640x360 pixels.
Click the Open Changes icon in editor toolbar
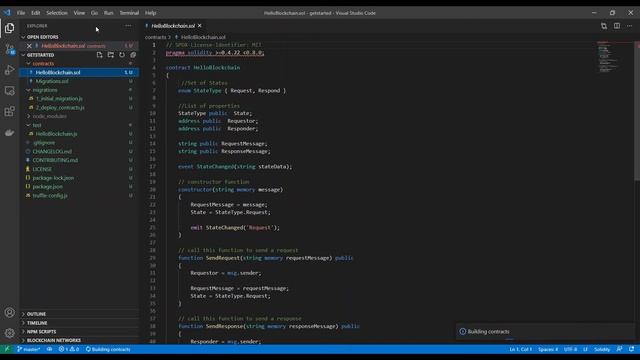604,26
